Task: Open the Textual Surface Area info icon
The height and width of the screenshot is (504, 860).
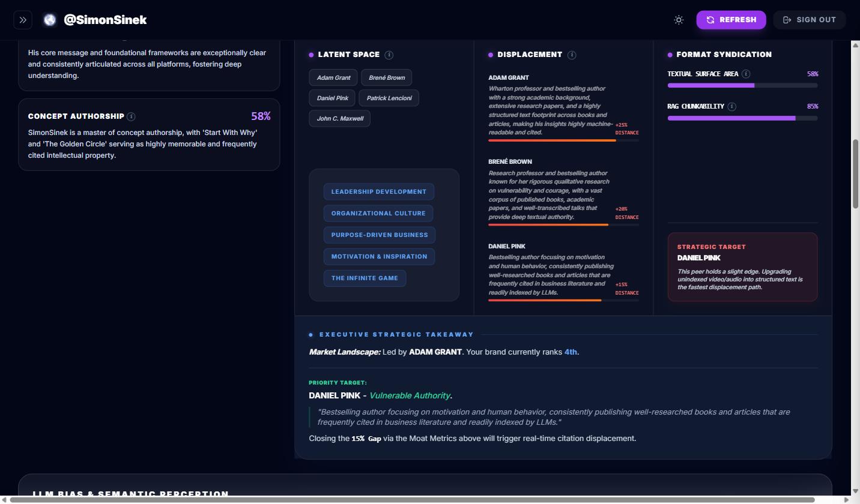Action: 746,74
